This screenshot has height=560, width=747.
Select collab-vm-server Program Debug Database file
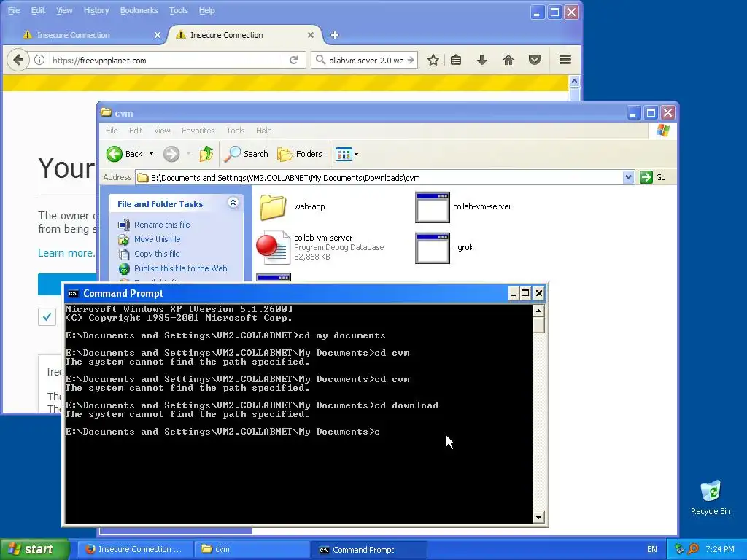click(320, 247)
